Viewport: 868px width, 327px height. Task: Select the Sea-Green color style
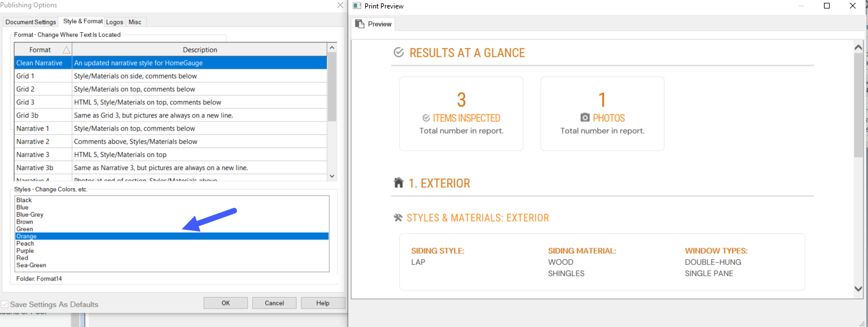tap(31, 265)
